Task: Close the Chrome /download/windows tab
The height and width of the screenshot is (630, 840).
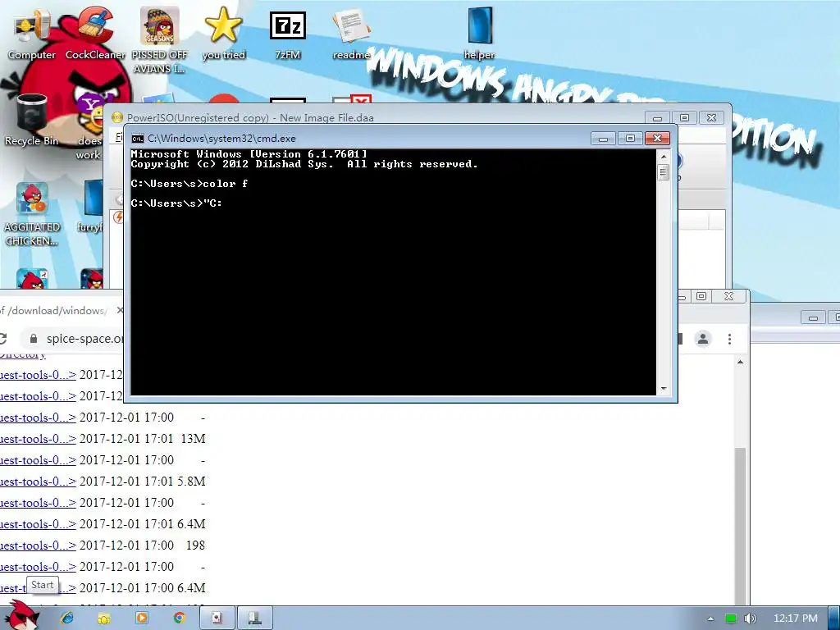Action: [x=120, y=310]
